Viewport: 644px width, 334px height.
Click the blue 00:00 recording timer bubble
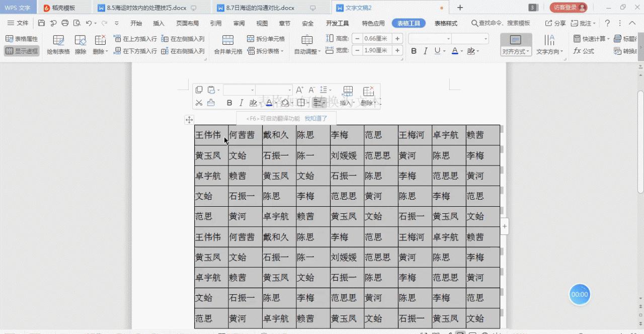(x=580, y=294)
